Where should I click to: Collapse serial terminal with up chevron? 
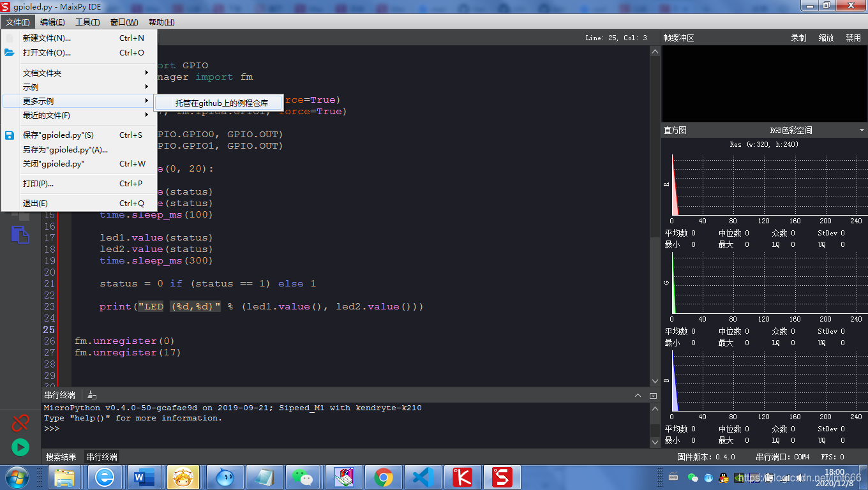pyautogui.click(x=638, y=396)
